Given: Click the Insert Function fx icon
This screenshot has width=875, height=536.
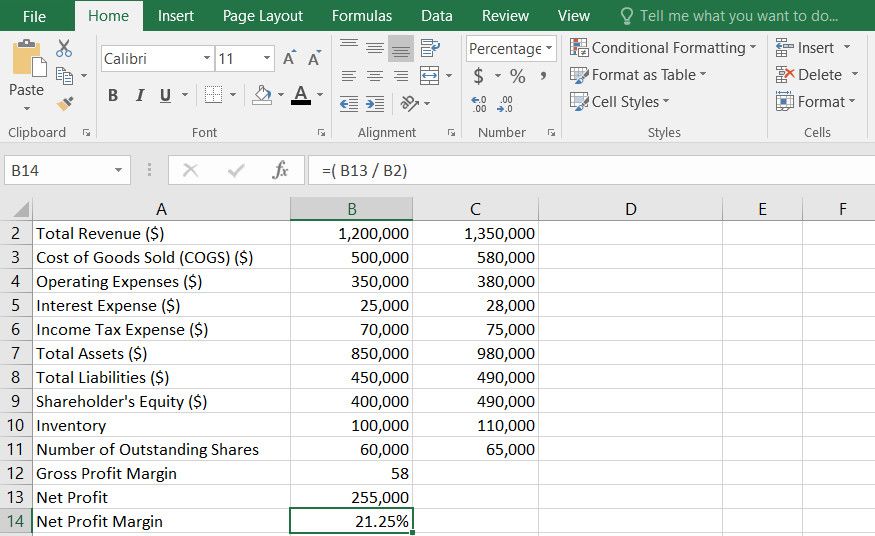Looking at the screenshot, I should tap(281, 171).
